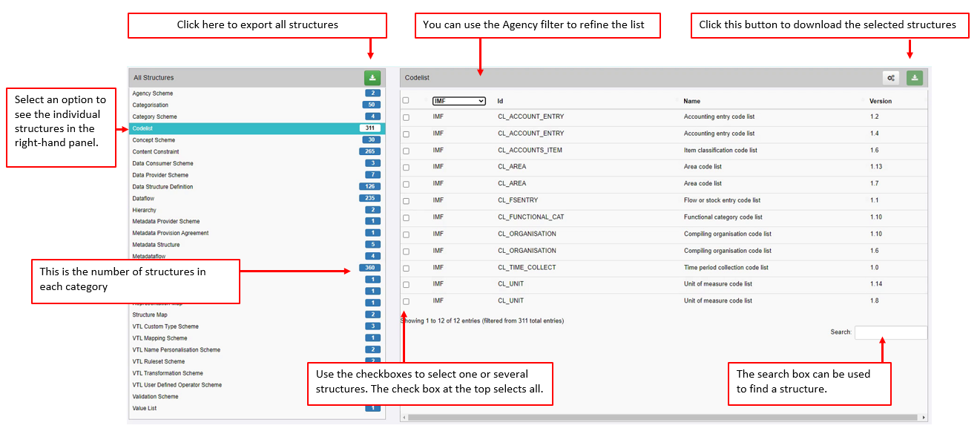Click the 265 badge for Content Constraint

click(369, 151)
